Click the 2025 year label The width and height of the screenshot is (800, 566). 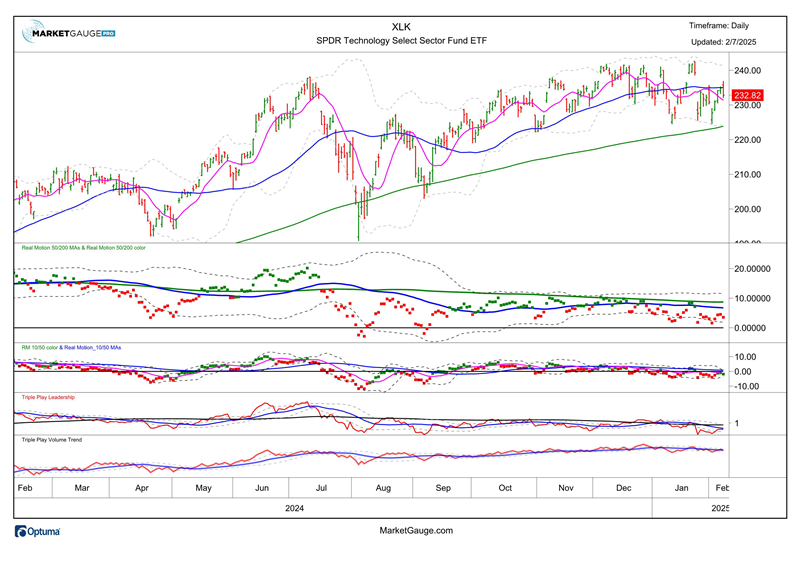click(x=719, y=508)
